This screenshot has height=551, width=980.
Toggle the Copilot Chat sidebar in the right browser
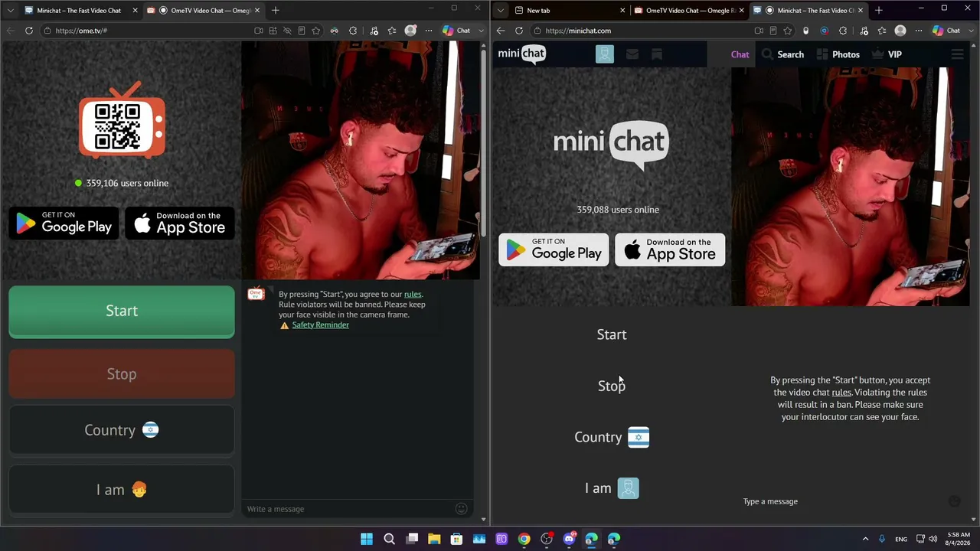coord(946,31)
